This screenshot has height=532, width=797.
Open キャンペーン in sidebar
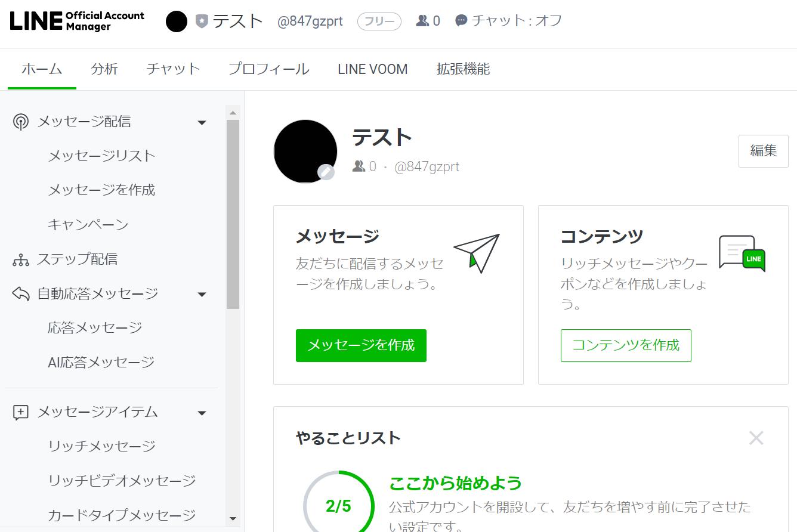click(x=88, y=225)
